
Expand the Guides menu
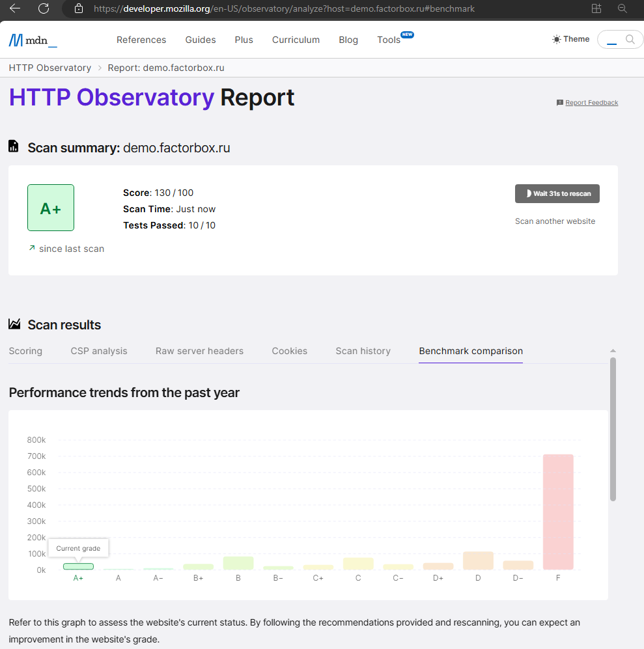pyautogui.click(x=201, y=40)
